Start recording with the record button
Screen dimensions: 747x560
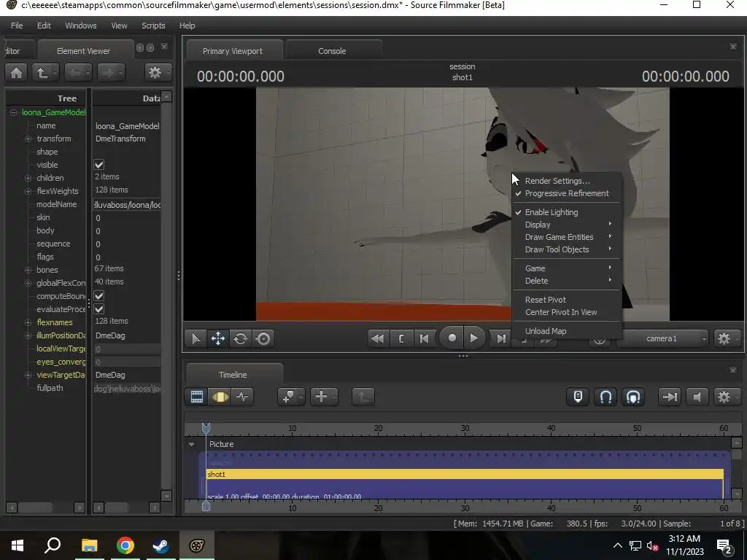coord(452,338)
